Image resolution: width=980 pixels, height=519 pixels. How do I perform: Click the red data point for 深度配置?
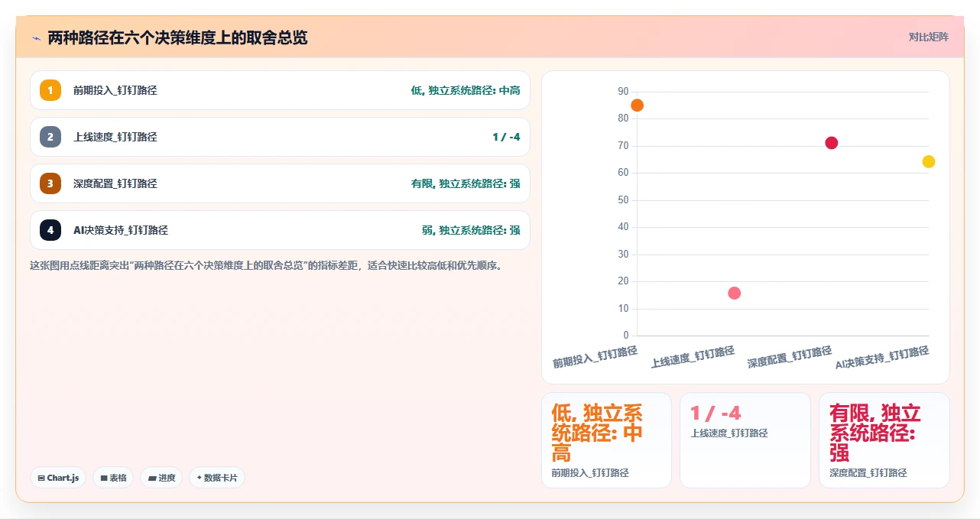point(832,143)
